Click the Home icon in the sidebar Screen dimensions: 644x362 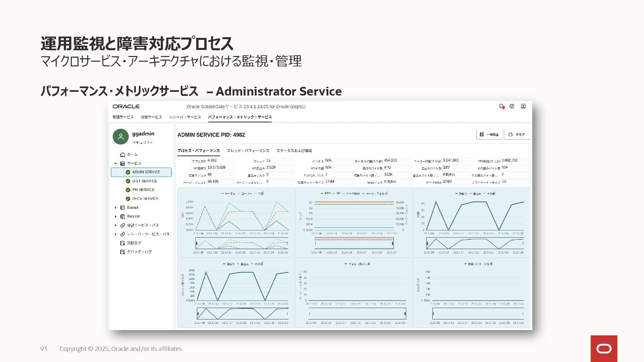pos(122,155)
